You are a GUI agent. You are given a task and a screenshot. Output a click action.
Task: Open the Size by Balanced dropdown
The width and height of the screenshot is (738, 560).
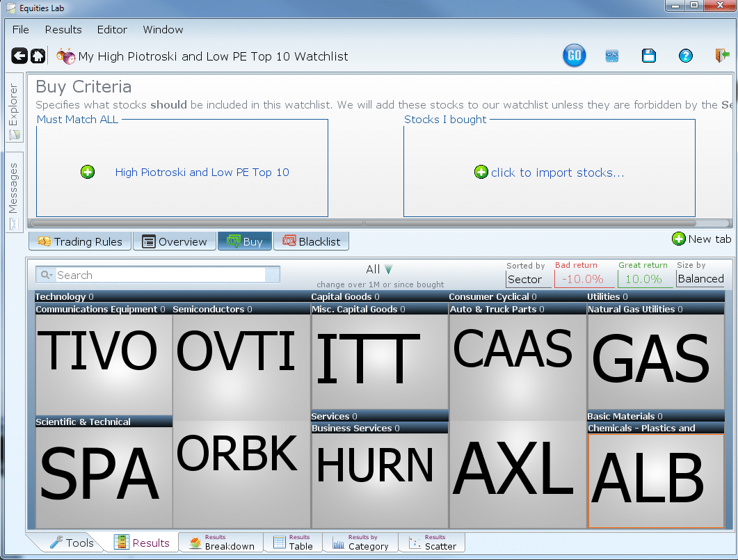point(700,279)
